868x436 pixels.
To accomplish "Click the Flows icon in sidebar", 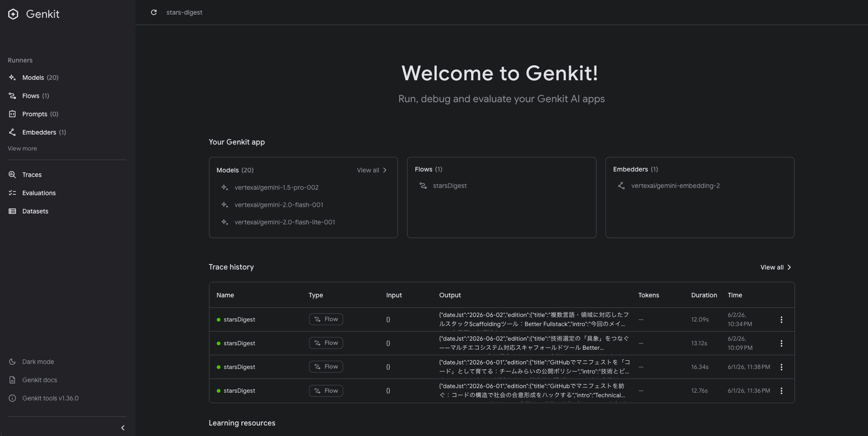I will tap(12, 96).
